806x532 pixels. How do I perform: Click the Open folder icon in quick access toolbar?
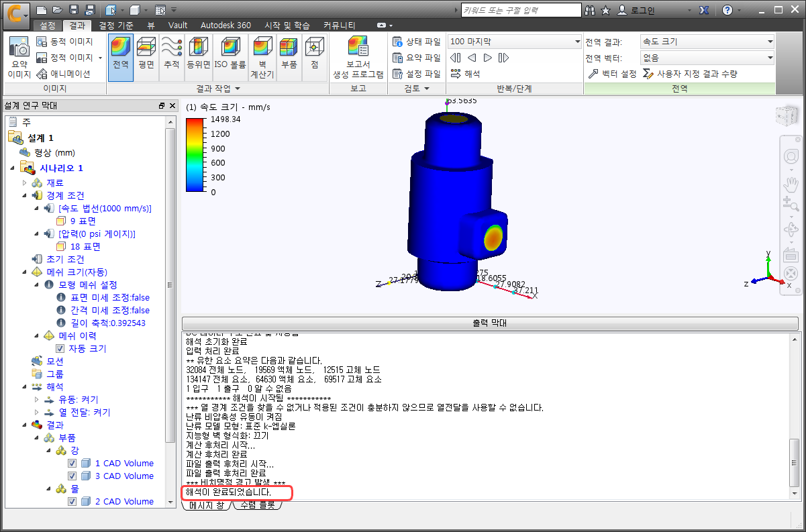coord(57,10)
